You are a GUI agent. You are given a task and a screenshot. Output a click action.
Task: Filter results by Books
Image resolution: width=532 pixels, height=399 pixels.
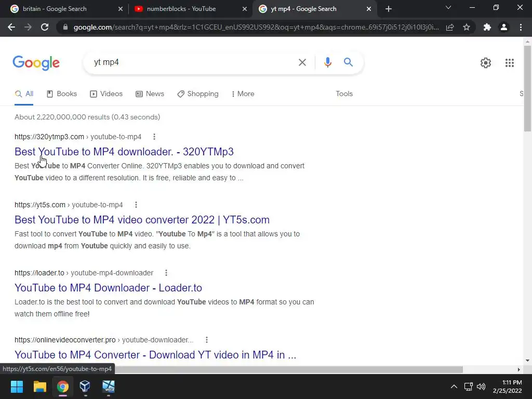pos(62,94)
